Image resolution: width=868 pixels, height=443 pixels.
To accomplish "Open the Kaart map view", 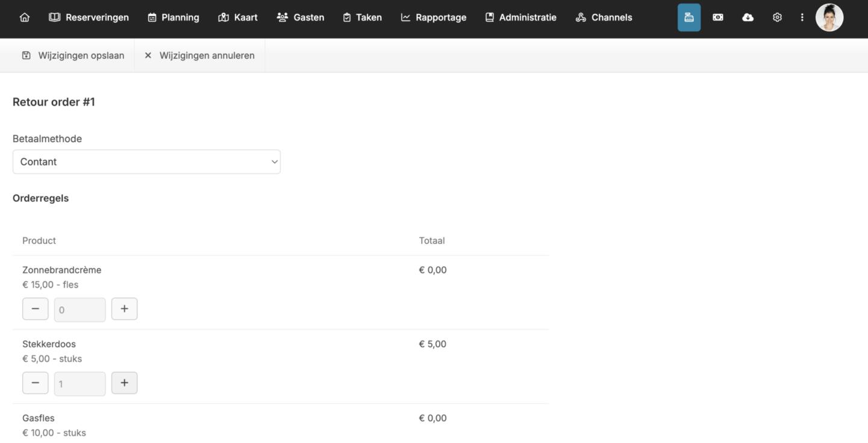I will coord(238,17).
